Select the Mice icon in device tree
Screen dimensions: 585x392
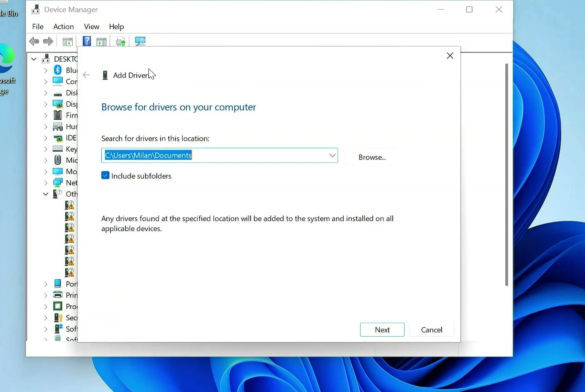click(x=58, y=160)
